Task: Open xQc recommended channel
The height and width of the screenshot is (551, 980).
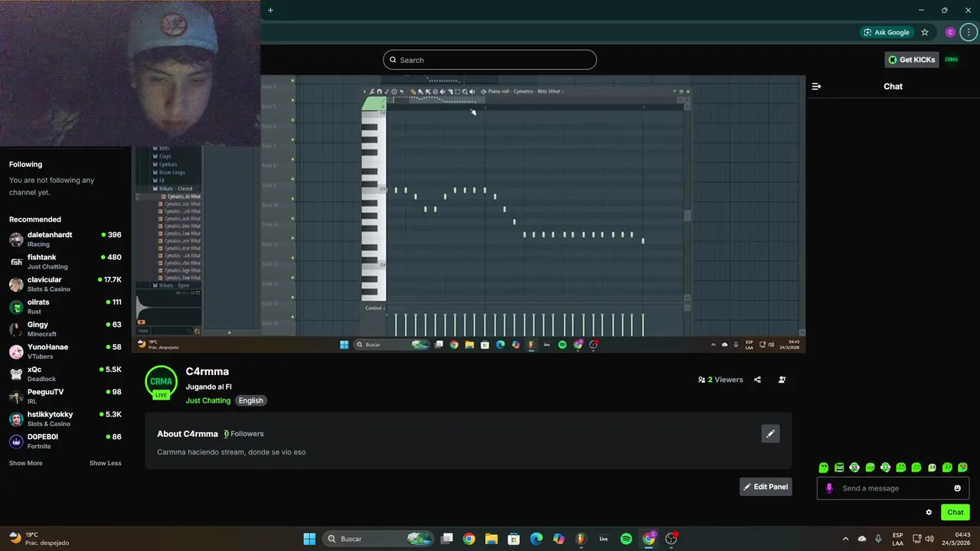Action: (x=65, y=373)
